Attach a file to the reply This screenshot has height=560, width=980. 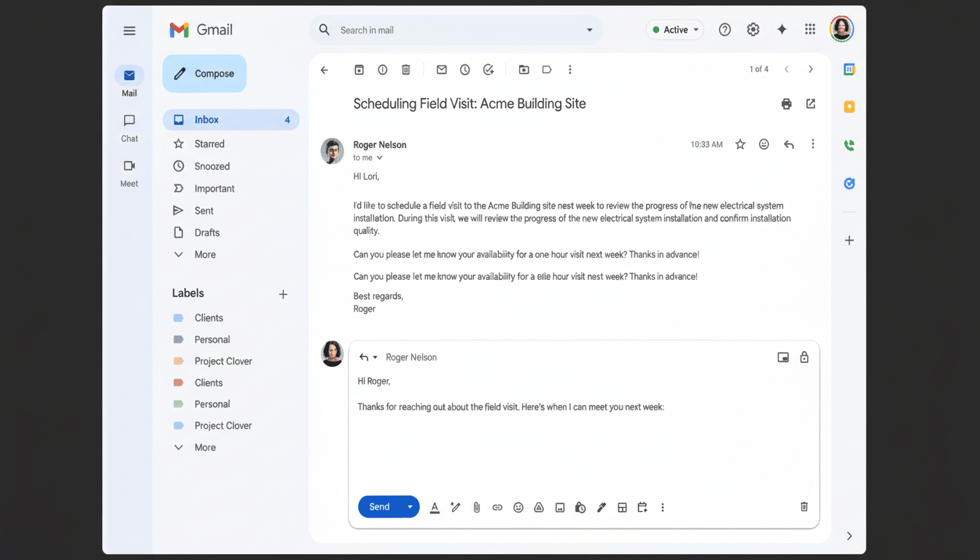click(x=476, y=507)
